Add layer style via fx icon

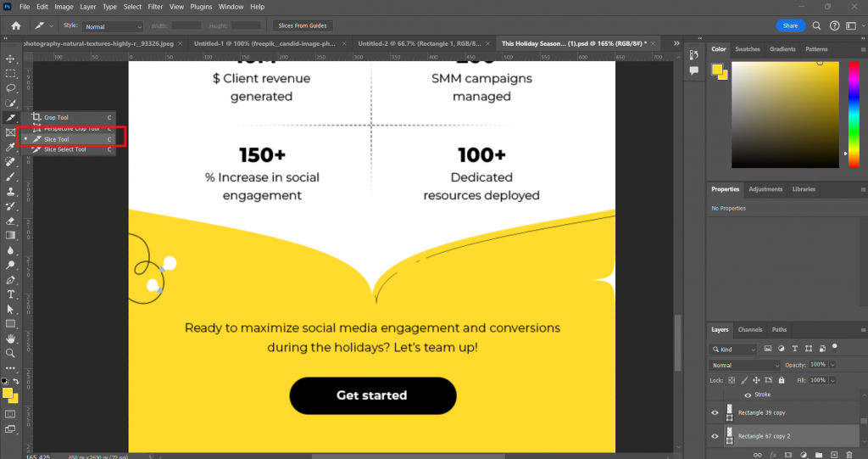pyautogui.click(x=773, y=455)
